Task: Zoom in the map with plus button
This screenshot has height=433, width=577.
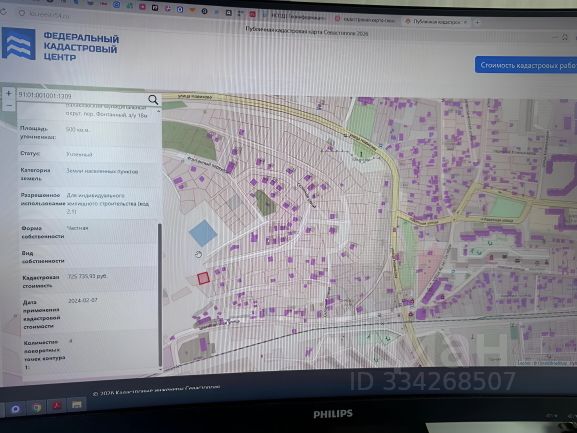Action: coord(9,93)
